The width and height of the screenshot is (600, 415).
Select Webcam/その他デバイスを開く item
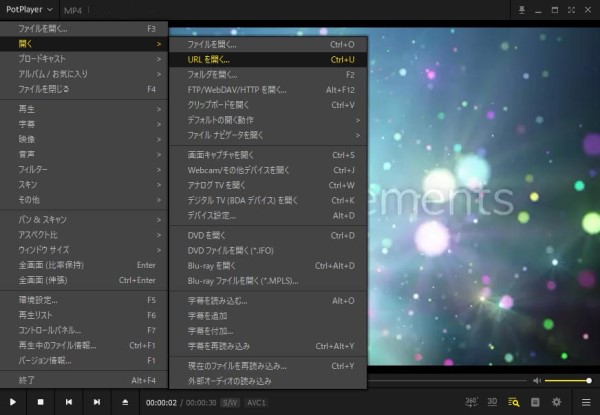pyautogui.click(x=268, y=170)
